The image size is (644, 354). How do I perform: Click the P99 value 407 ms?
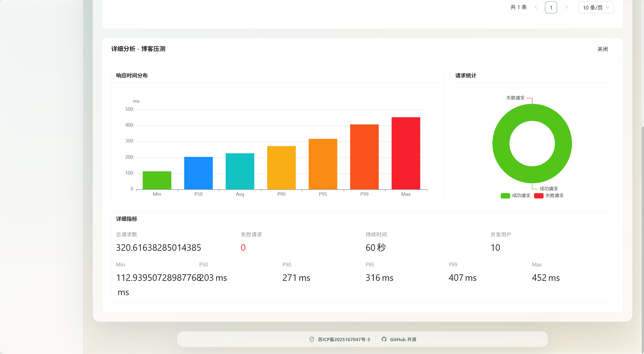click(463, 278)
